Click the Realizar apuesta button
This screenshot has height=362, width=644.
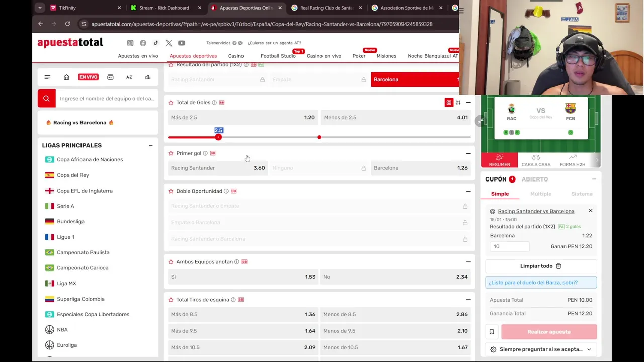[x=549, y=332]
